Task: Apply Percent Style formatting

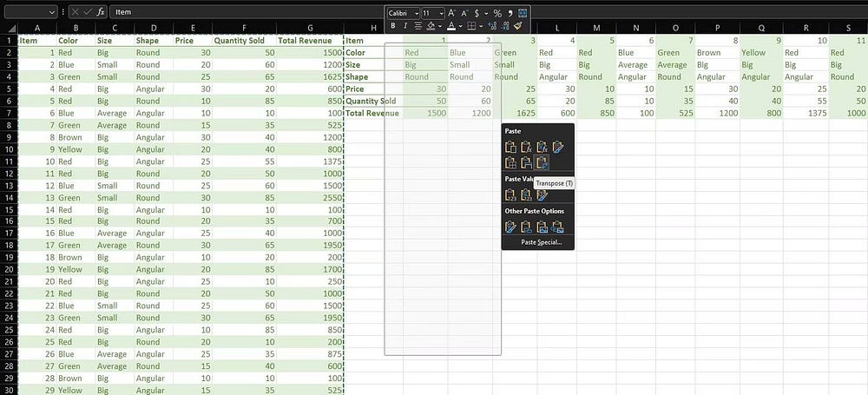Action: click(x=497, y=13)
